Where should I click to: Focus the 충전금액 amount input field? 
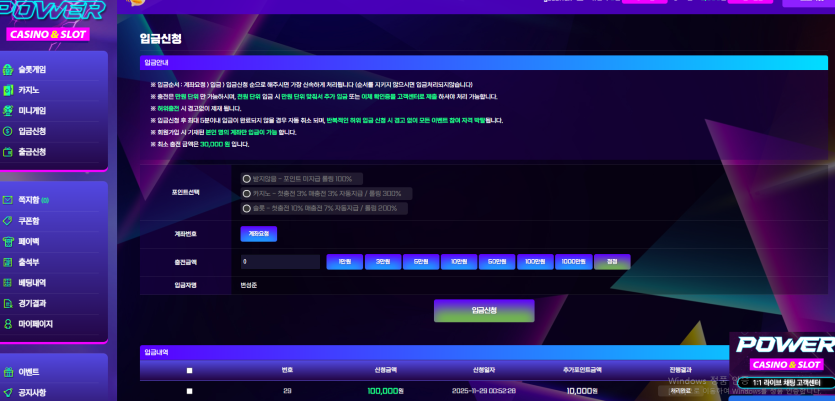(280, 262)
